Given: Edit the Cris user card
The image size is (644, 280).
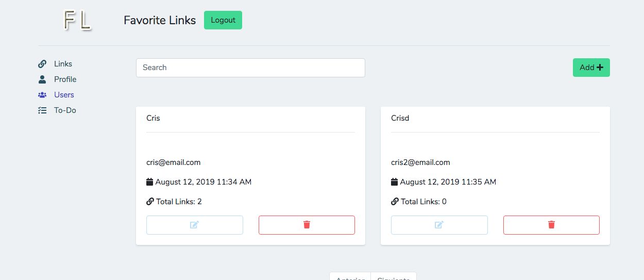Looking at the screenshot, I should pos(194,225).
